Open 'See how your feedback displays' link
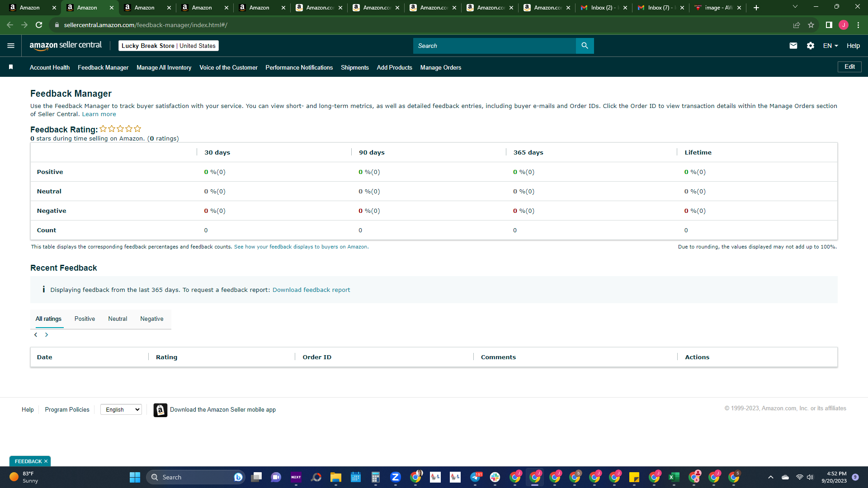Viewport: 868px width, 488px height. pos(301,247)
